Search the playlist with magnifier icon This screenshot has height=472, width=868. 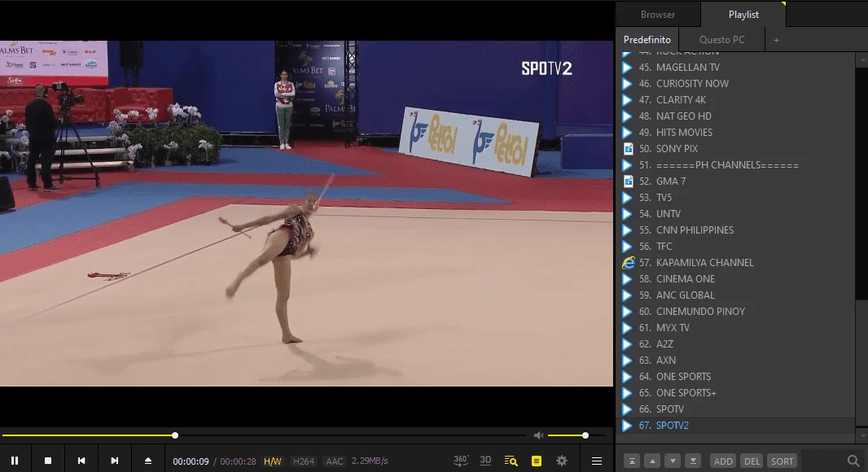(853, 461)
